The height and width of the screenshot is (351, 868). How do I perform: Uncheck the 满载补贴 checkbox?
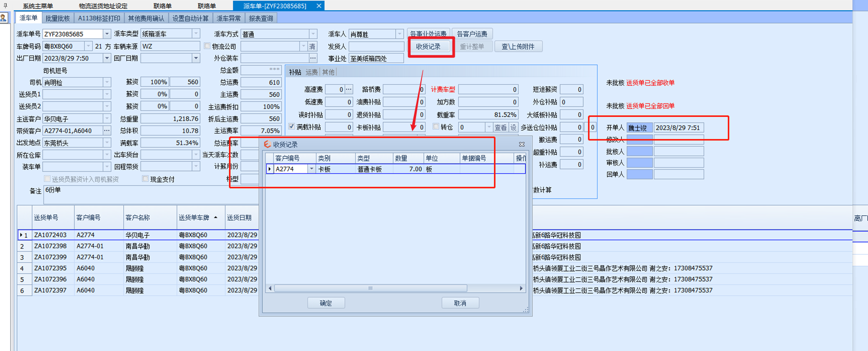pyautogui.click(x=291, y=127)
